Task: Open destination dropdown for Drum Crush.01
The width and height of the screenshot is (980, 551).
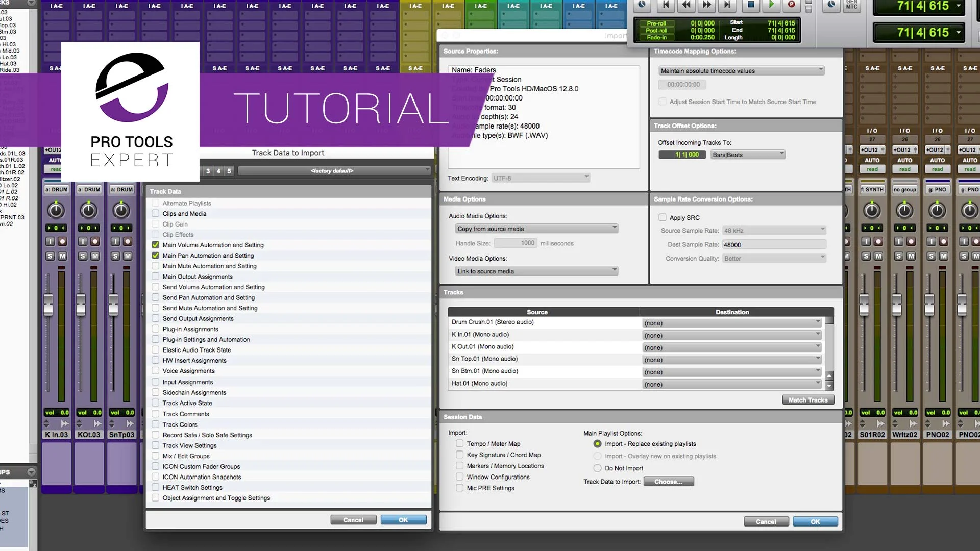Action: click(732, 322)
